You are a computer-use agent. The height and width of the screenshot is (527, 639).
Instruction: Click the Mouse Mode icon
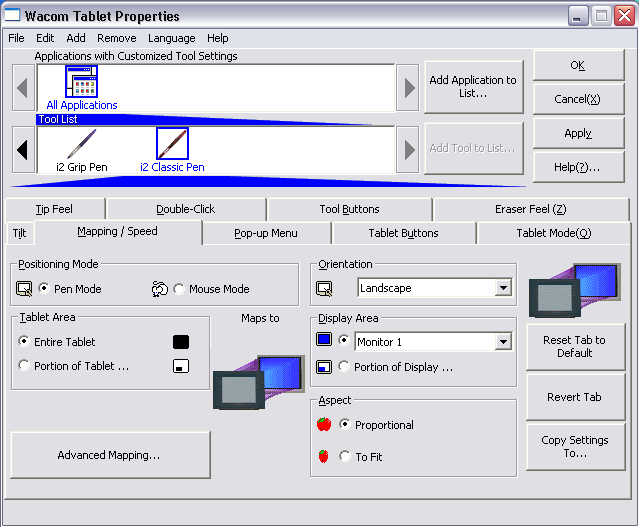click(159, 289)
